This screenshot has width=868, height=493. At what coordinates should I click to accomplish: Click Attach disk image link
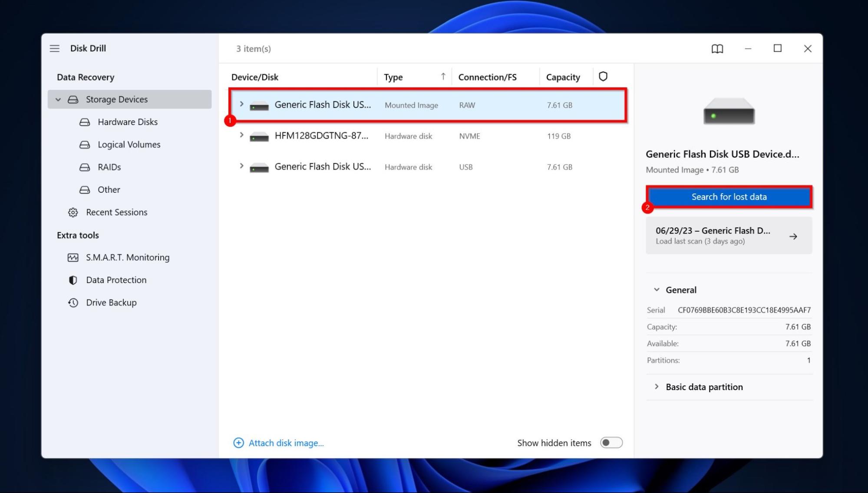(286, 442)
